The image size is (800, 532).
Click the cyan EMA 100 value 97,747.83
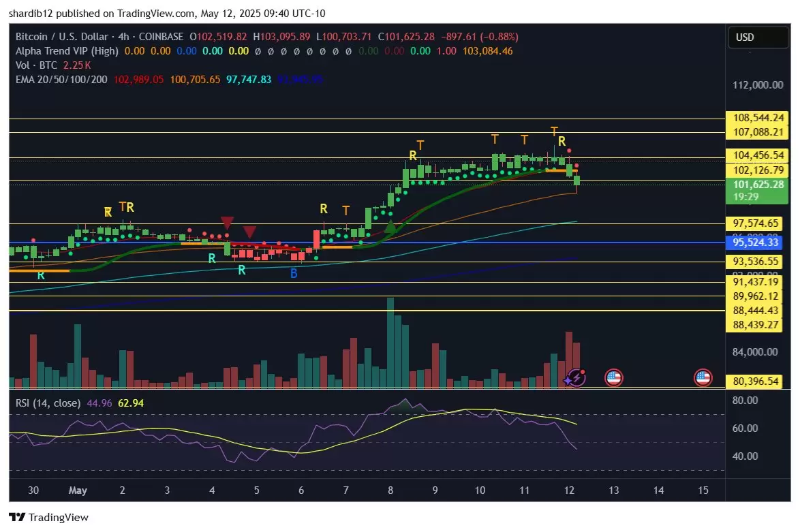249,80
